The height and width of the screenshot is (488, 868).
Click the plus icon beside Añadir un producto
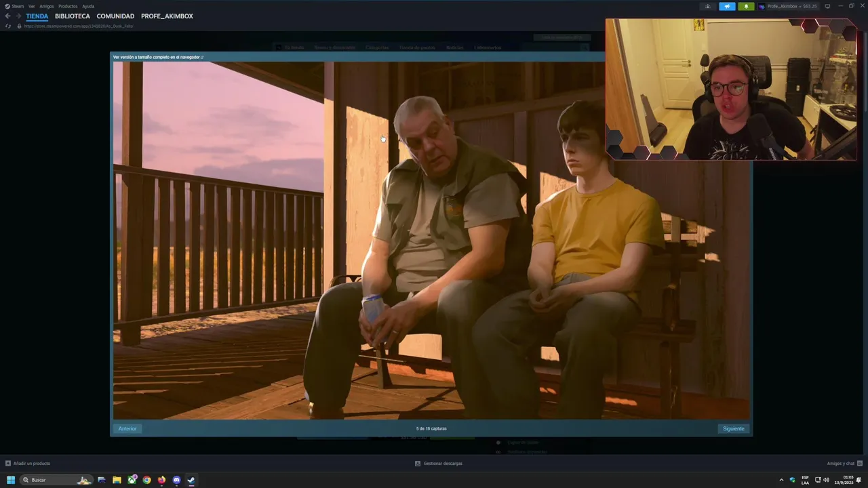(8, 464)
